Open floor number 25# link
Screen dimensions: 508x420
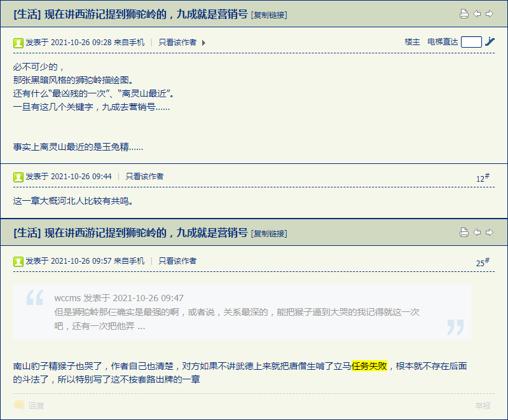point(483,262)
